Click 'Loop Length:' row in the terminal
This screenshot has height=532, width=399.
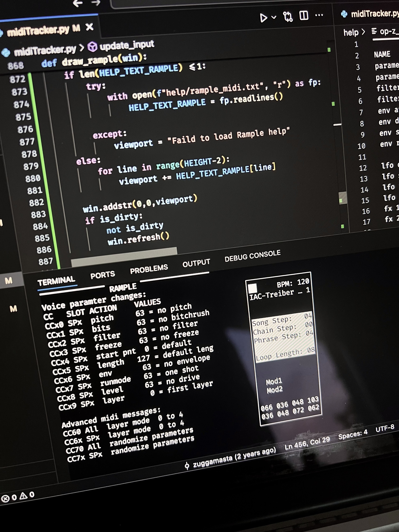pyautogui.click(x=285, y=354)
